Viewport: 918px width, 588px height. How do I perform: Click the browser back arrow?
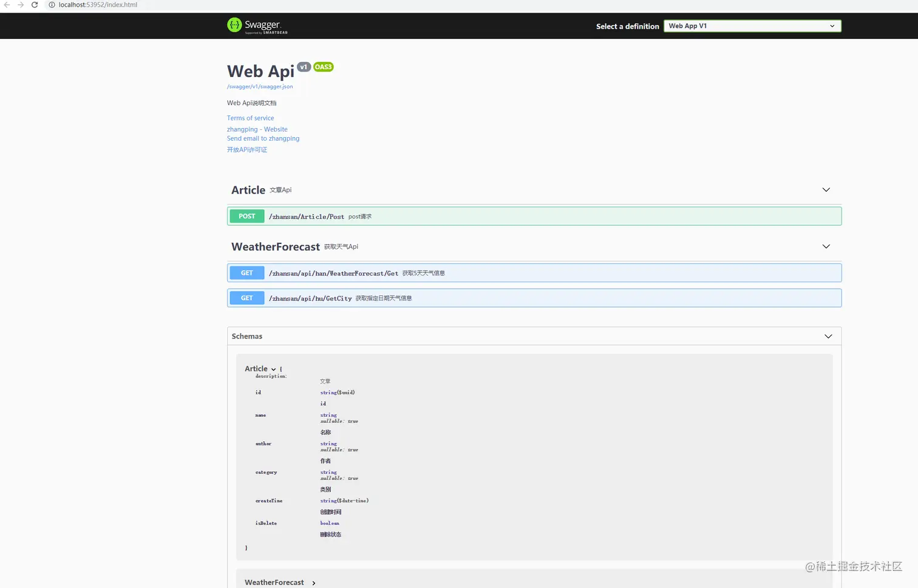7,5
